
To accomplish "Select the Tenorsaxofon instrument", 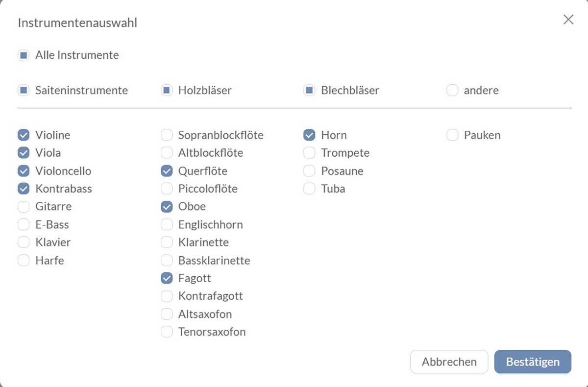I will [167, 332].
